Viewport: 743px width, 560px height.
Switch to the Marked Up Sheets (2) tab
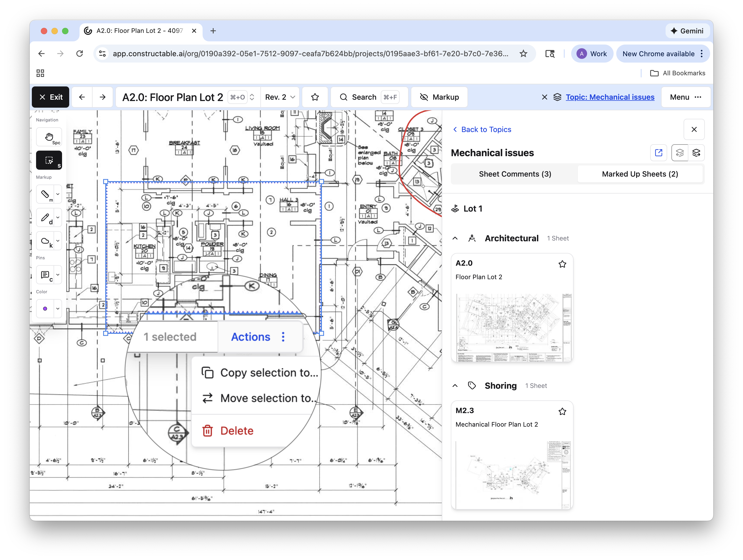tap(640, 174)
